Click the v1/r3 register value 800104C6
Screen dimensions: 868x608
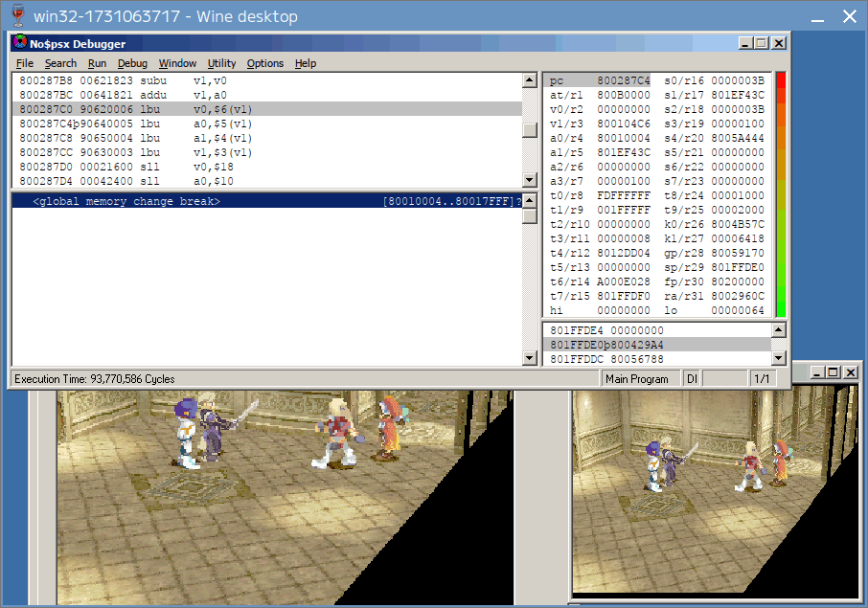coord(624,124)
